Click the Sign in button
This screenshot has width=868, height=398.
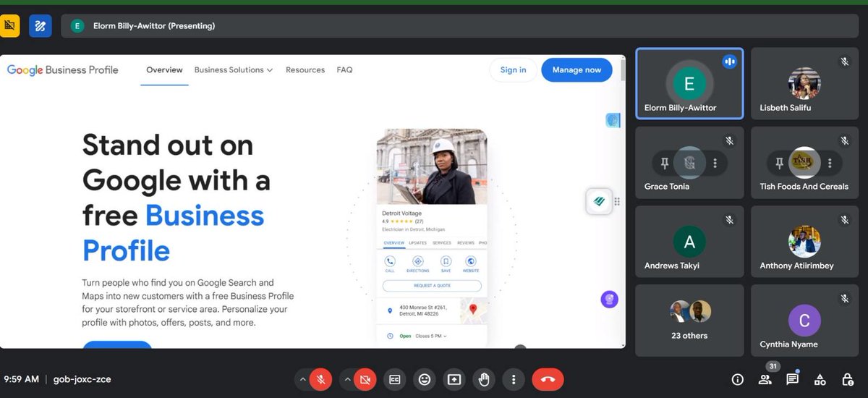tap(513, 70)
